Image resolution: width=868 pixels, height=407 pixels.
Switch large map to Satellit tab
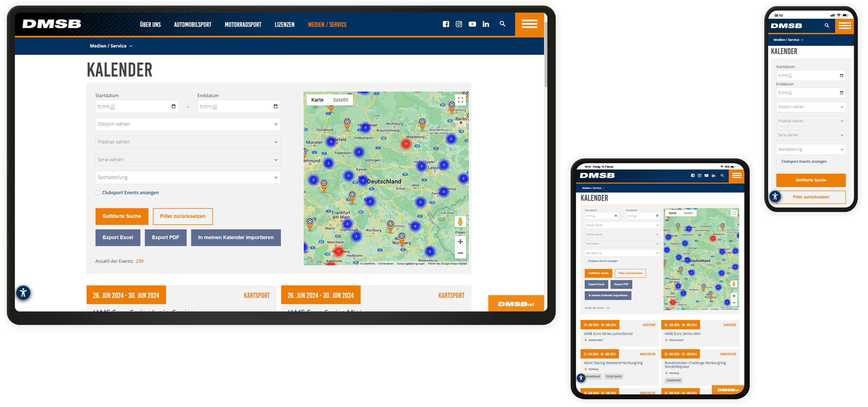click(340, 100)
